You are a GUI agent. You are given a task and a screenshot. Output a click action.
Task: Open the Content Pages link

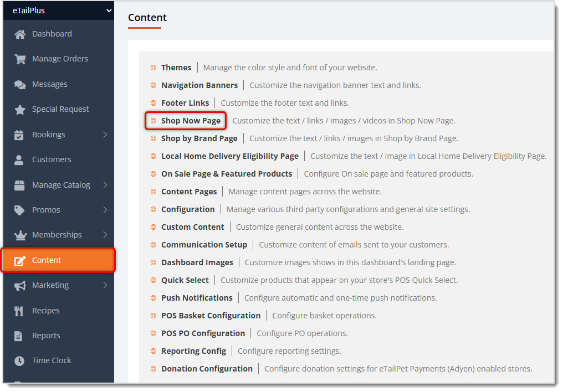coord(189,192)
